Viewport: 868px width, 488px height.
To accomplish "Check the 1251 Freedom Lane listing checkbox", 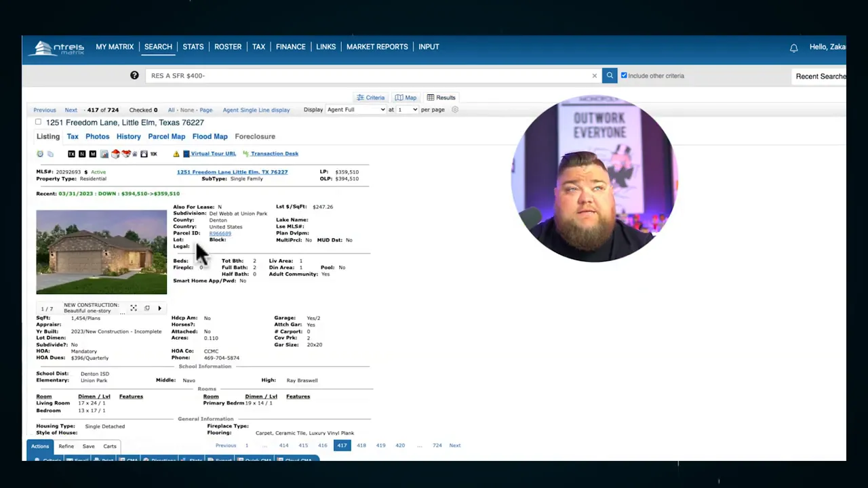I will coord(38,122).
